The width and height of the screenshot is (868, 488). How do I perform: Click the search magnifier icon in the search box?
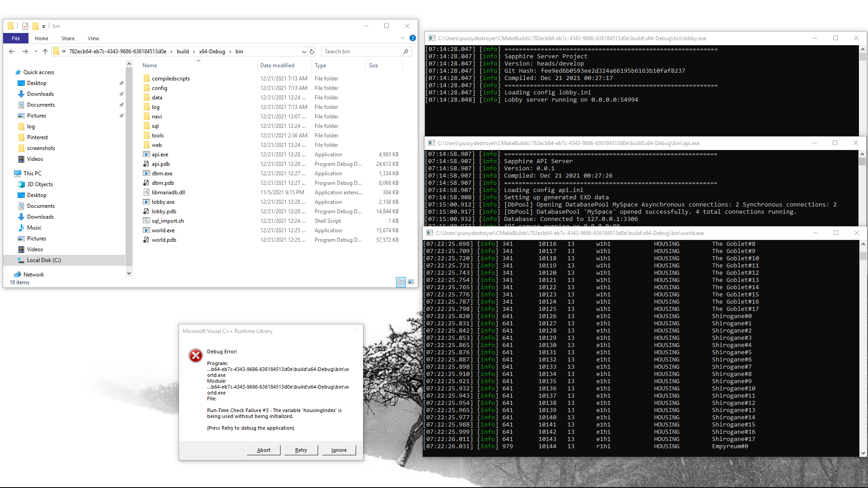pyautogui.click(x=406, y=52)
